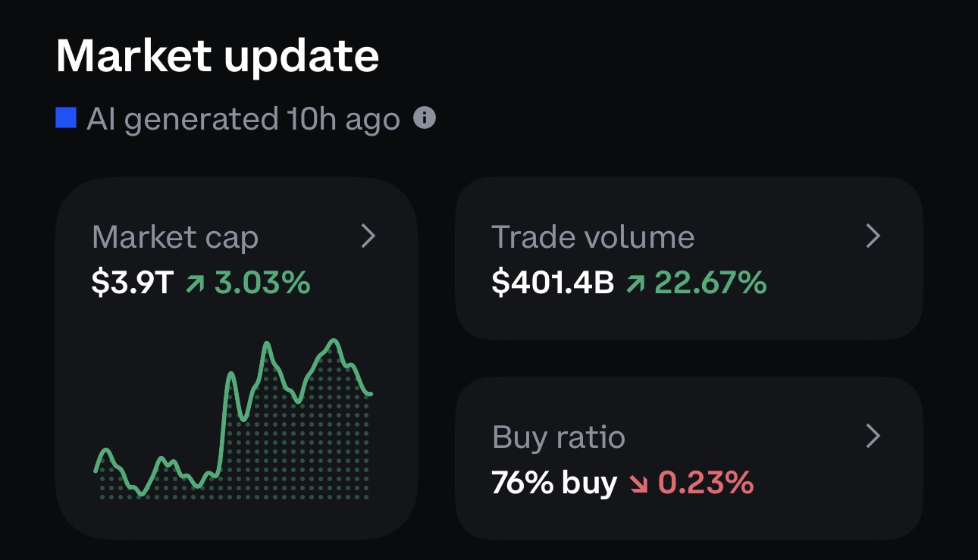Expand the Buy ratio chevron arrow

pyautogui.click(x=873, y=436)
